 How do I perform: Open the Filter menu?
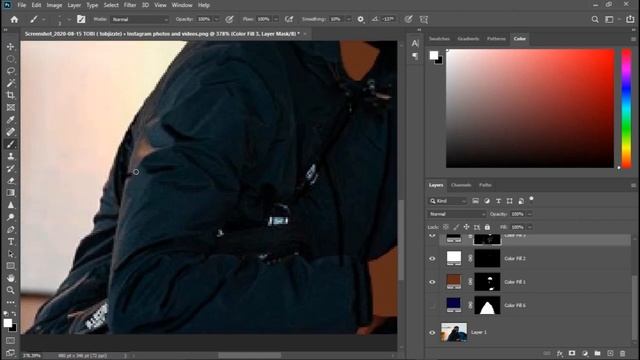130,5
